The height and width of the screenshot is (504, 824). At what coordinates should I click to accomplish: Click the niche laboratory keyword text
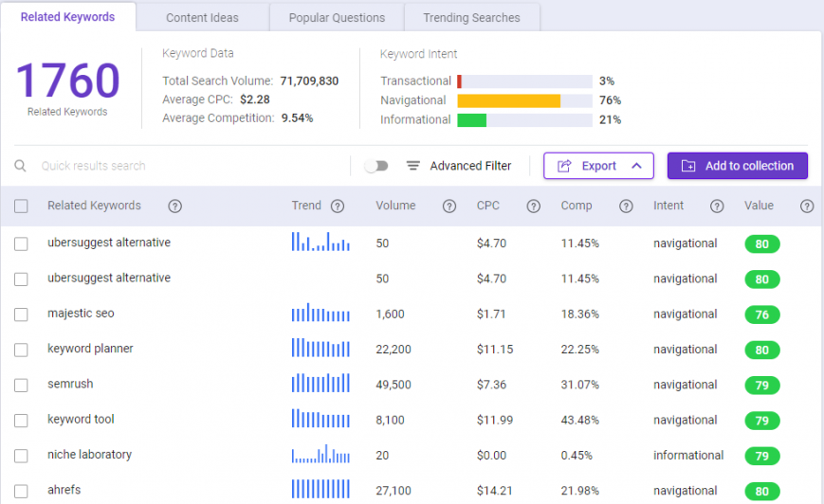89,455
